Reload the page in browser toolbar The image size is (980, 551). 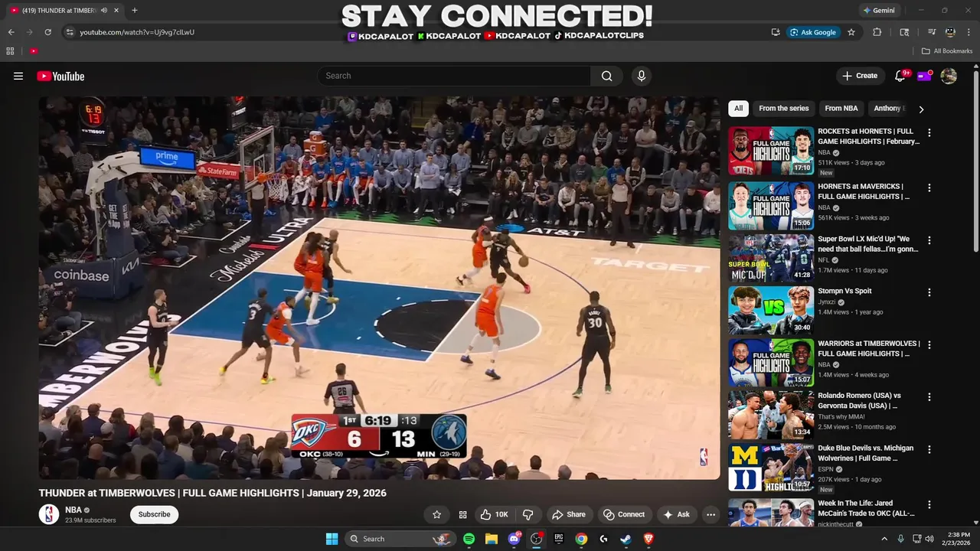[x=47, y=32]
